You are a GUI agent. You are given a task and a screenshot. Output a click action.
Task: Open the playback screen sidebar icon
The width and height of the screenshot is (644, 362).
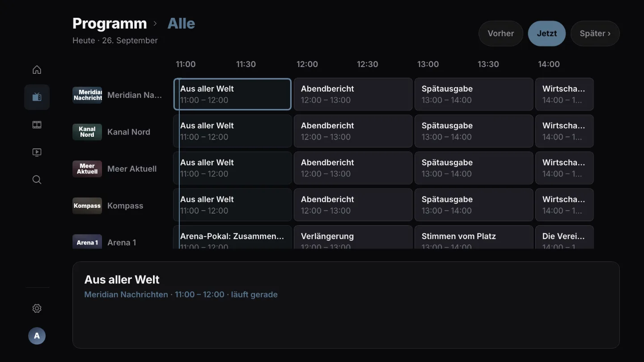37,152
